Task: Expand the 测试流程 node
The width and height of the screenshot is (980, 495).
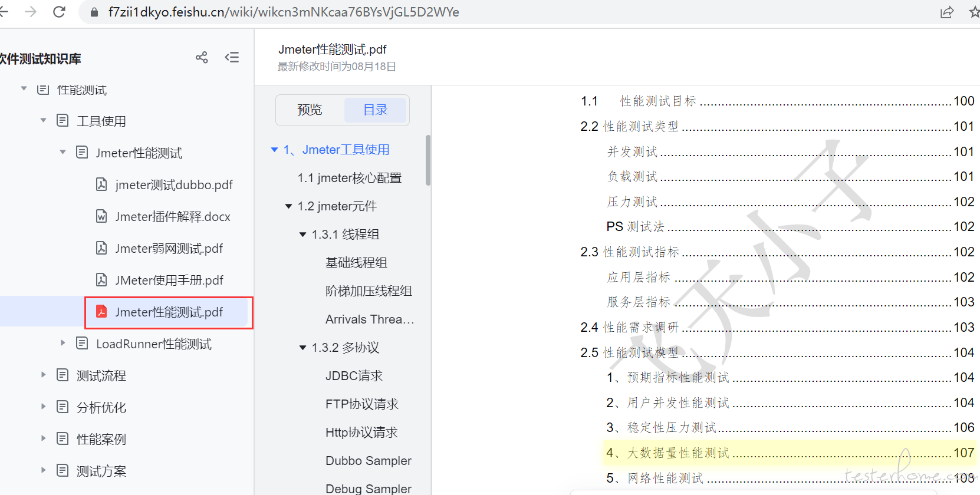Action: [43, 375]
